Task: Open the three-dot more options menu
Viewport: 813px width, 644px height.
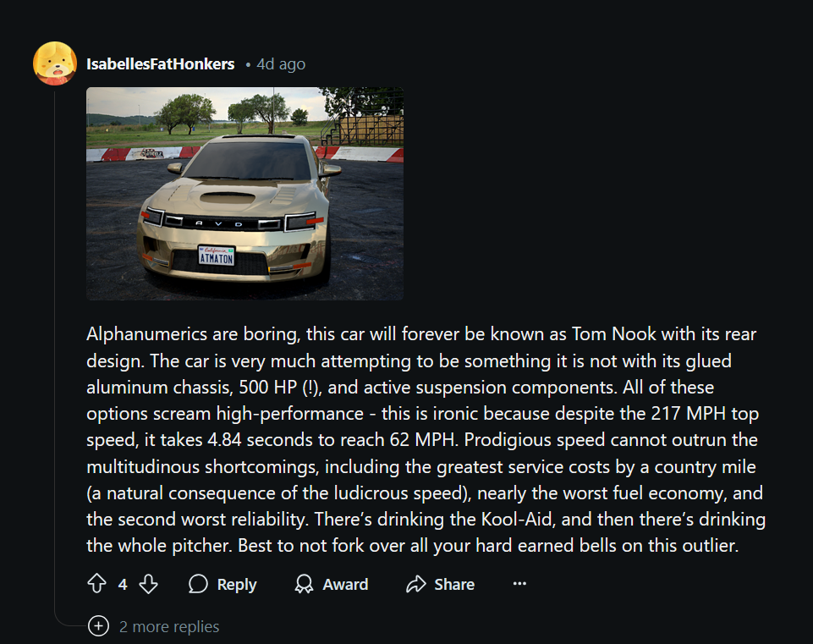Action: click(519, 584)
